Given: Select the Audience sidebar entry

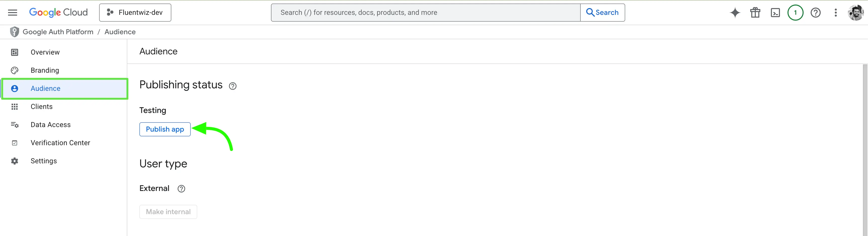Looking at the screenshot, I should (x=46, y=88).
